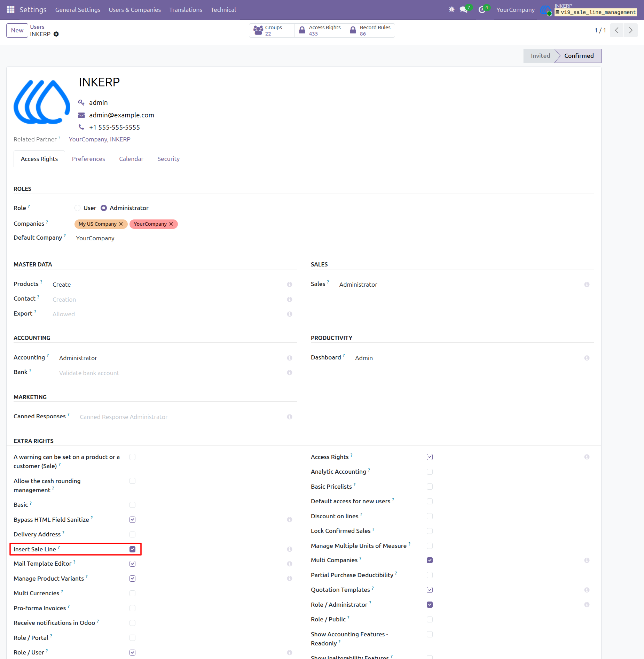Show info for Canned Responses right
Image resolution: width=644 pixels, height=659 pixels.
pyautogui.click(x=290, y=417)
